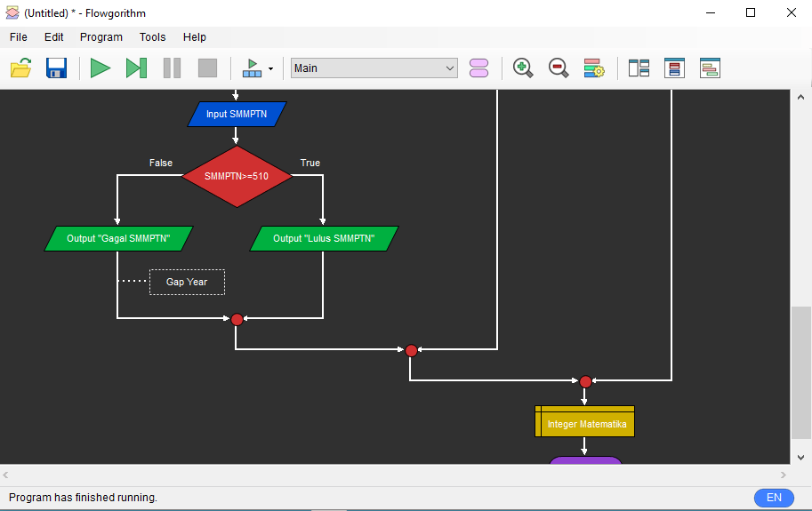Click the Open file folder icon
This screenshot has width=812, height=511.
(x=20, y=68)
